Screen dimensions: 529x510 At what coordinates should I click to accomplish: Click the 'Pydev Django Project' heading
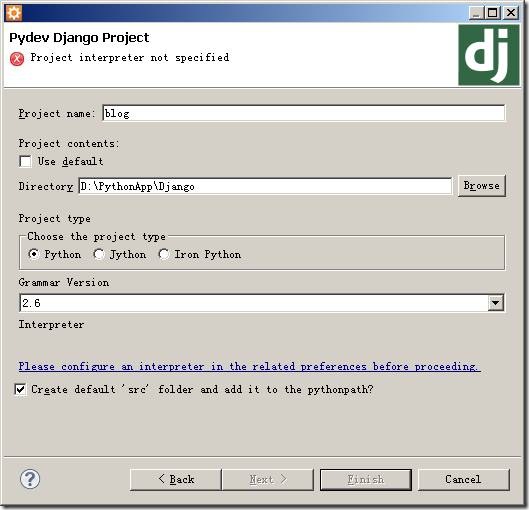pyautogui.click(x=79, y=38)
